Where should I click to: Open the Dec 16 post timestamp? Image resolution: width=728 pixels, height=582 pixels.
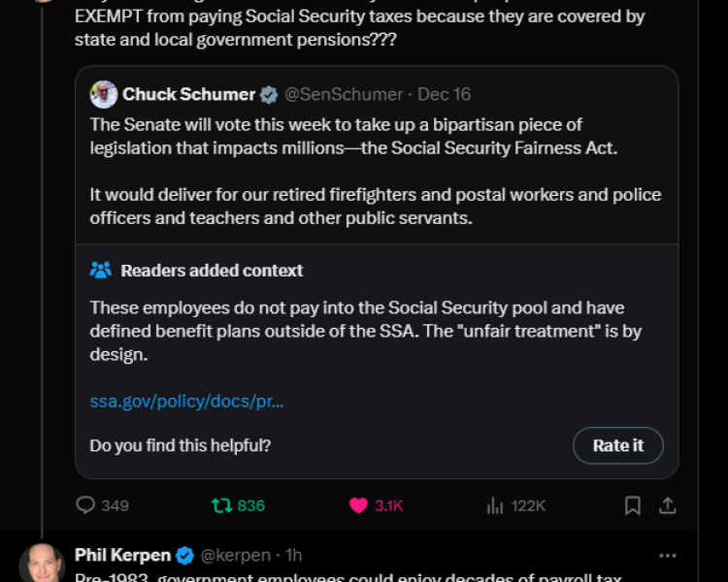(x=445, y=94)
